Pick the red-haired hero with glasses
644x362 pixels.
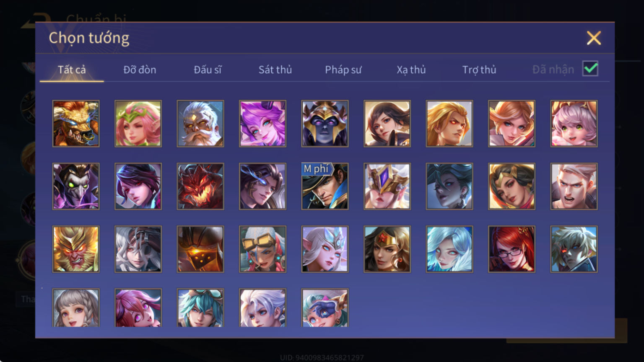point(512,249)
